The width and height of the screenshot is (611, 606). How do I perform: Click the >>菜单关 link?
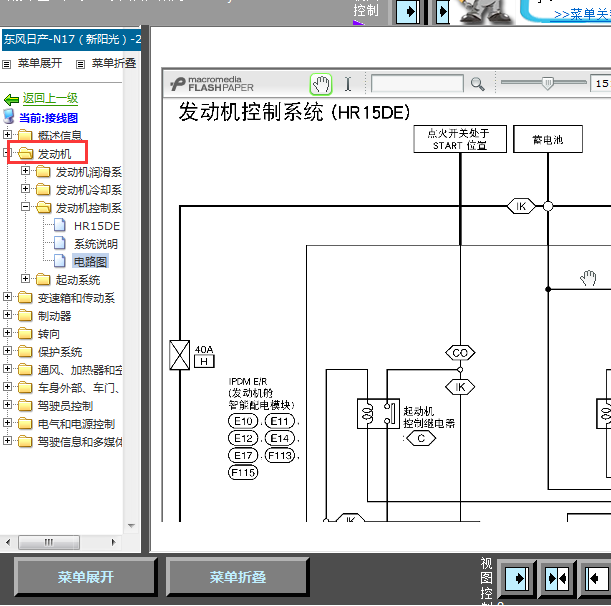click(582, 15)
